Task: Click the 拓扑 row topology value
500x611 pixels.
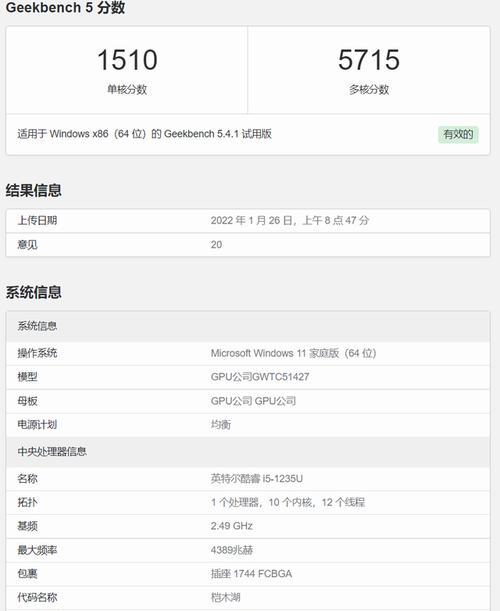Action: coord(288,502)
